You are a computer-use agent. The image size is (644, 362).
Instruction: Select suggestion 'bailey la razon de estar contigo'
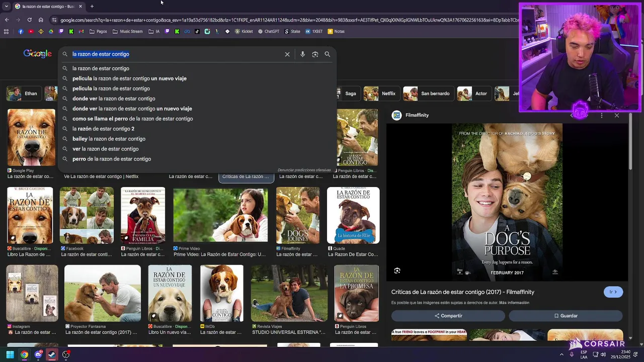tap(109, 139)
